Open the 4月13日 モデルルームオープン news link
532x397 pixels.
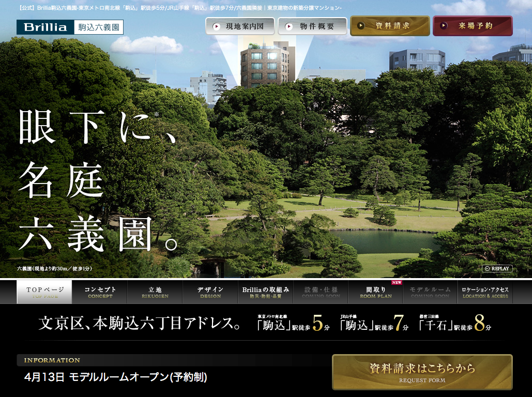point(116,377)
